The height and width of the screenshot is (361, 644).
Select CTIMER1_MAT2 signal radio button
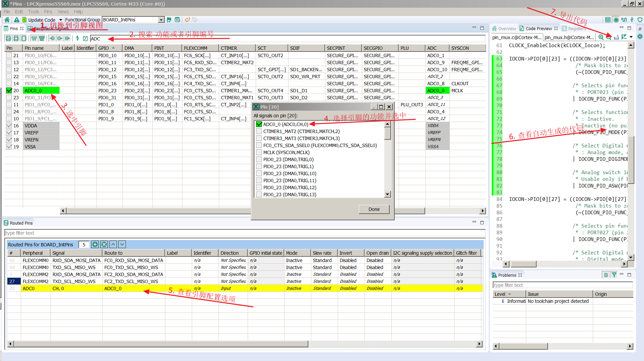point(259,131)
